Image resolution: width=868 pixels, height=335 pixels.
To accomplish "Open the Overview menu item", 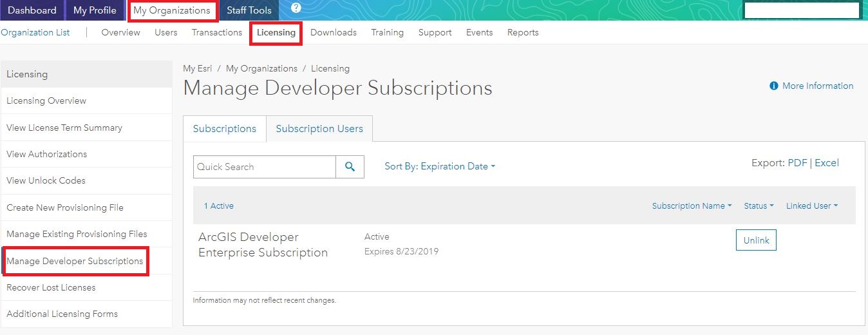I will click(120, 32).
